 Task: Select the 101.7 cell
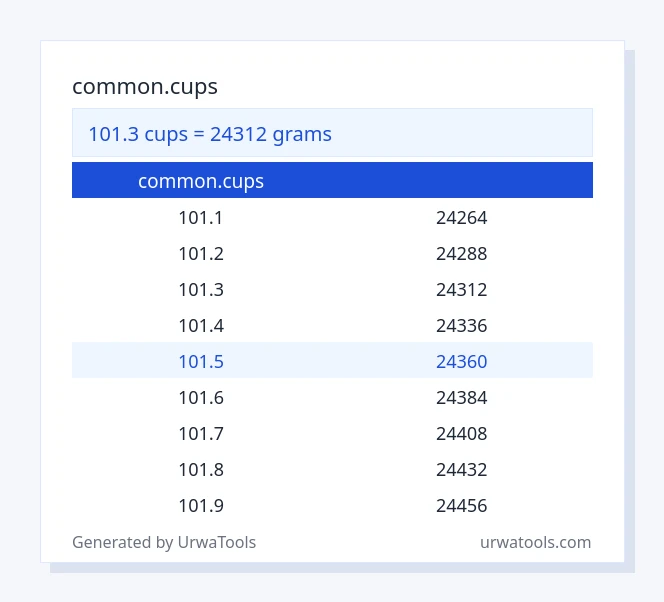(201, 434)
